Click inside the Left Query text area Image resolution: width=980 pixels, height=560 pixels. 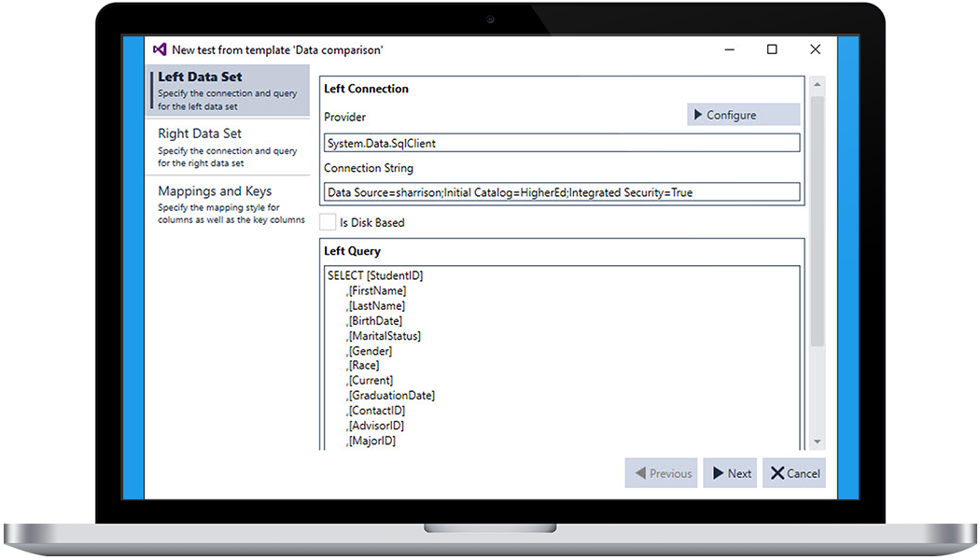(562, 358)
